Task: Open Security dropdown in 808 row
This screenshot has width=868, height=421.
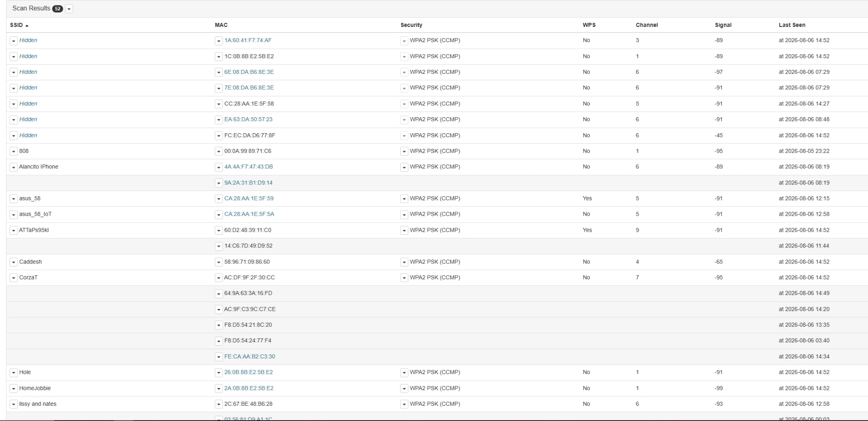Action: [404, 151]
